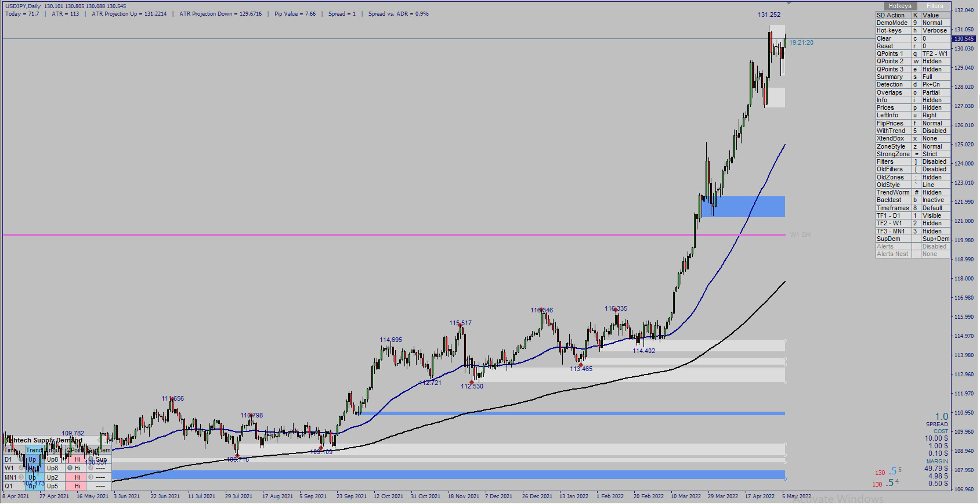This screenshot has height=504, width=980.
Task: Enable the WithTrend Disabled option
Action: [x=935, y=131]
